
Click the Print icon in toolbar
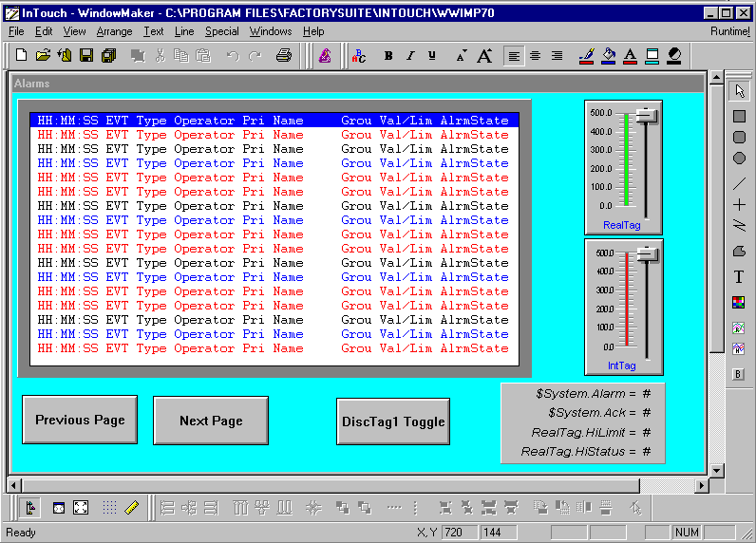[x=283, y=56]
